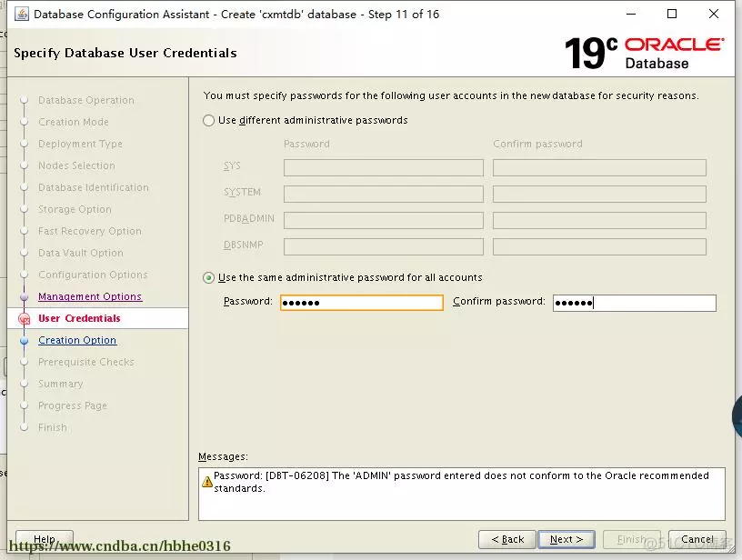Click the Database Identification step label
742x560 pixels.
coord(94,187)
